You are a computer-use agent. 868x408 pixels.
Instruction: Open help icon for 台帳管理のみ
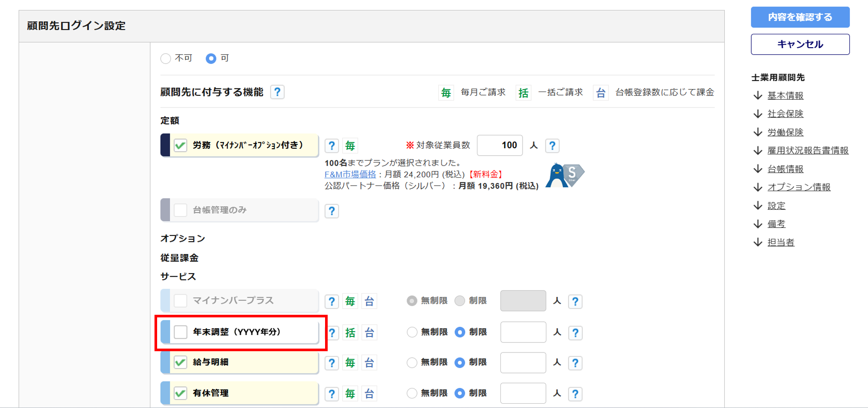332,211
